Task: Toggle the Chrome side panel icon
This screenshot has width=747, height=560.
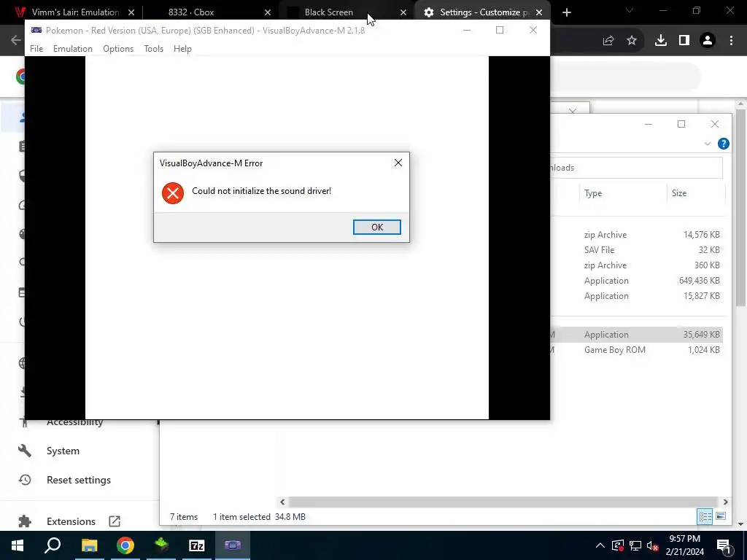Action: tap(684, 41)
